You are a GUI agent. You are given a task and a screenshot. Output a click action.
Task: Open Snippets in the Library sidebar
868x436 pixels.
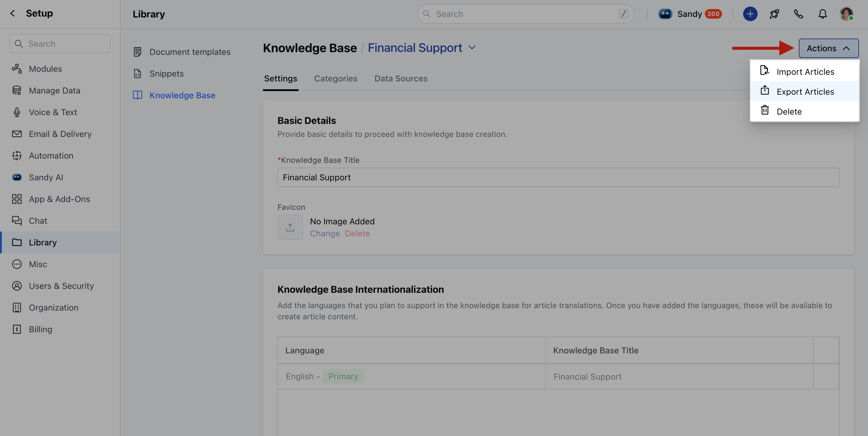tap(166, 74)
